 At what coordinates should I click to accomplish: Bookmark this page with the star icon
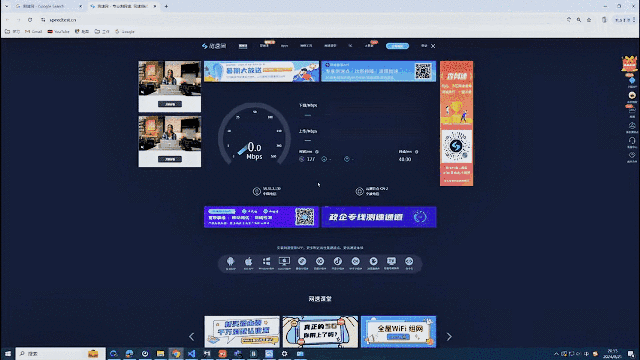589,20
